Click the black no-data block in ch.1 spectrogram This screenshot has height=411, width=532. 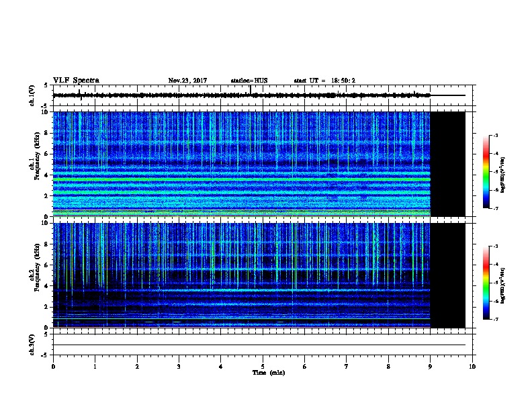click(x=447, y=164)
